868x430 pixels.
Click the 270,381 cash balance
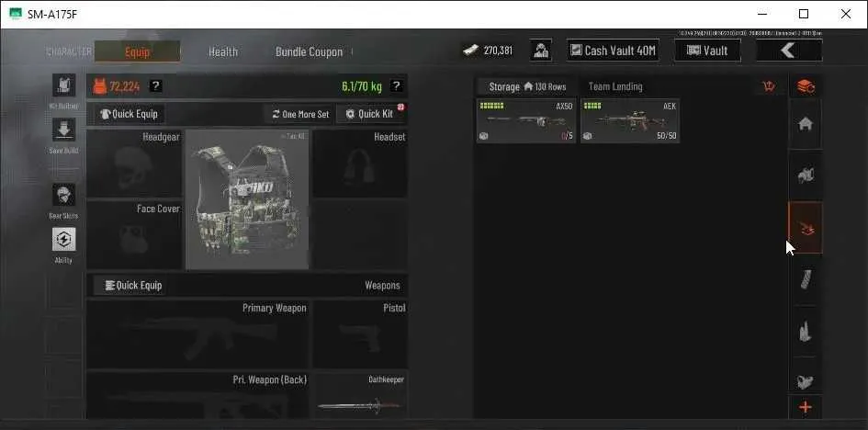coord(498,51)
